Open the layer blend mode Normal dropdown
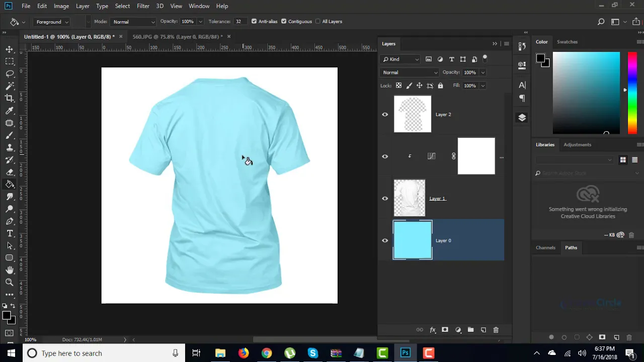This screenshot has width=644, height=362. point(410,72)
